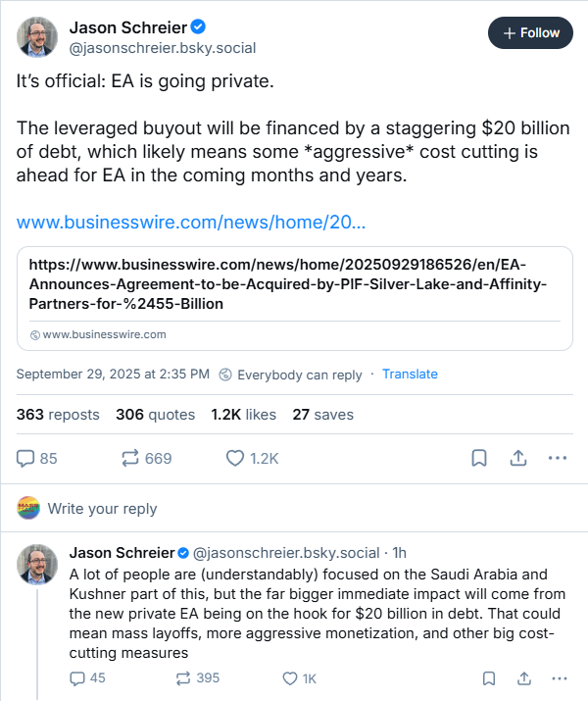The image size is (588, 701).
Task: Like the main post with heart icon
Action: tap(235, 458)
